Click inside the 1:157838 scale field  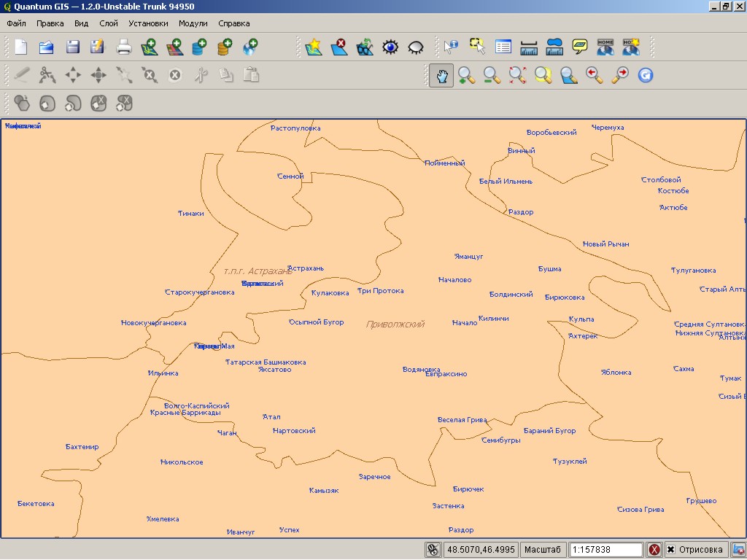(605, 549)
